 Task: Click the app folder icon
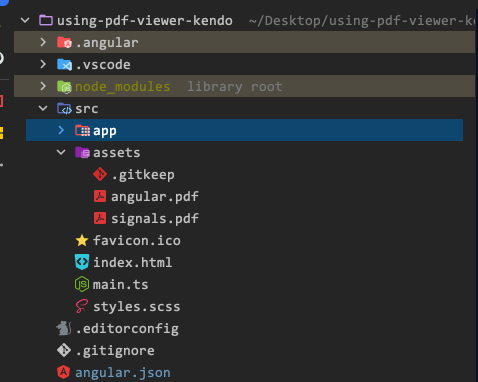(x=82, y=130)
